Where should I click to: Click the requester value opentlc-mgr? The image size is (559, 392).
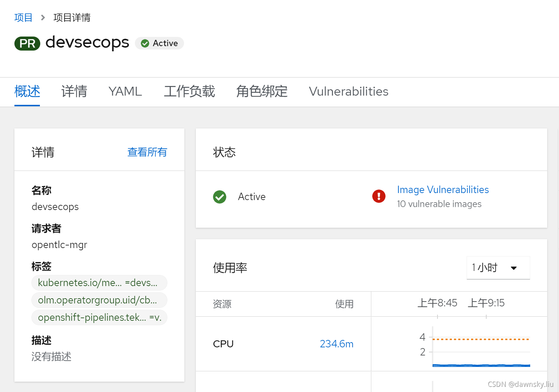[x=59, y=245]
